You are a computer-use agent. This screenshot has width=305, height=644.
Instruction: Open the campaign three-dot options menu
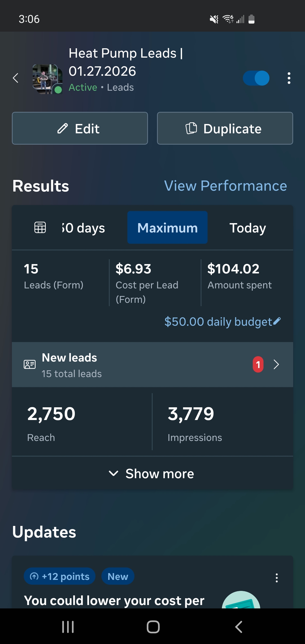pyautogui.click(x=289, y=78)
